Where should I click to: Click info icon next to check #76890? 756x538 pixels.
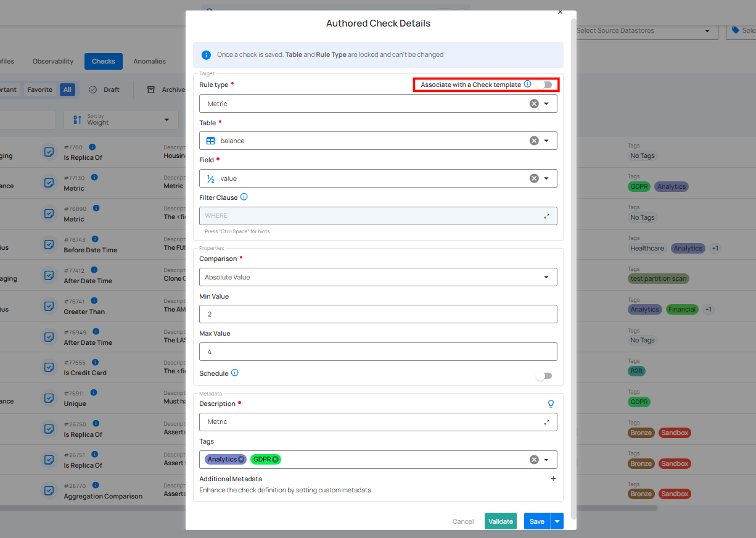[x=96, y=208]
